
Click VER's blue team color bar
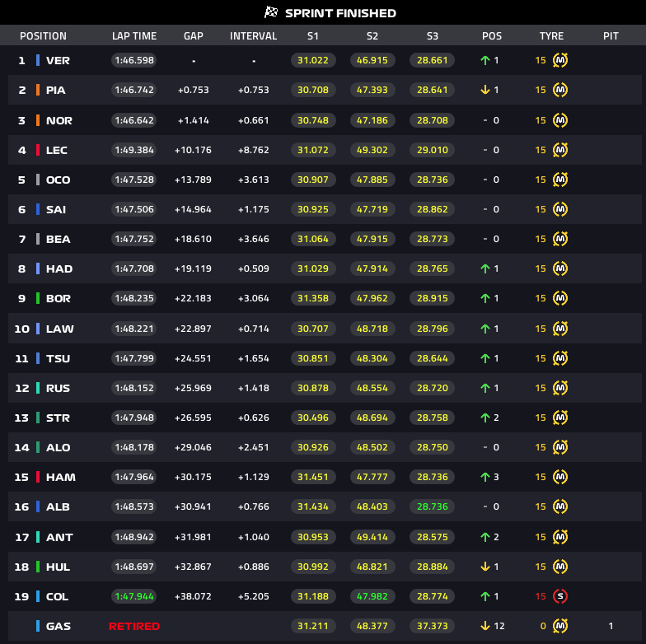(x=38, y=60)
